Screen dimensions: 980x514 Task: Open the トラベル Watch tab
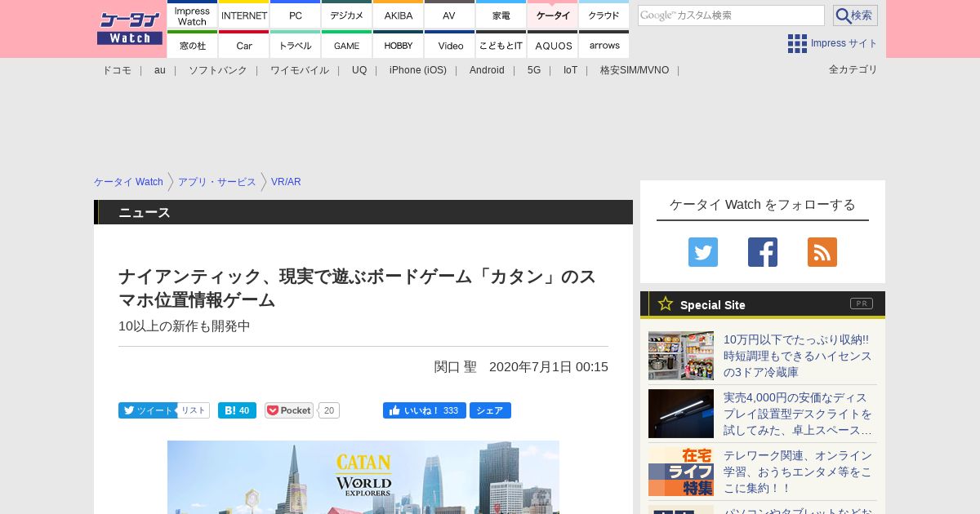pyautogui.click(x=296, y=45)
